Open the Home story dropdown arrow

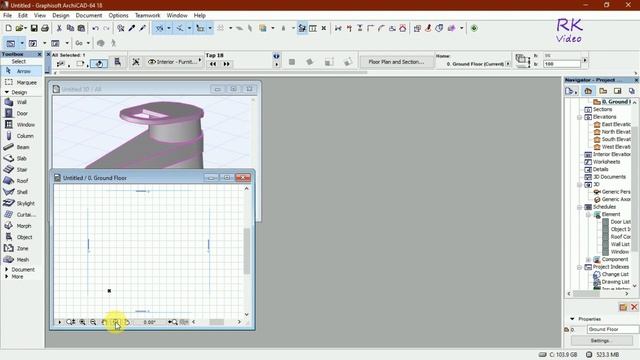tap(508, 64)
